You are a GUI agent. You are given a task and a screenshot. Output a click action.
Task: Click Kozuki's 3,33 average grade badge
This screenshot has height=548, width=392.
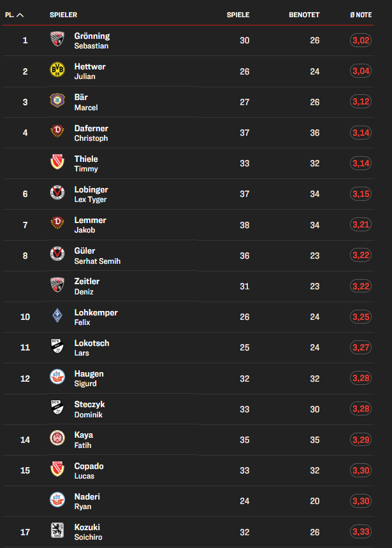click(361, 531)
